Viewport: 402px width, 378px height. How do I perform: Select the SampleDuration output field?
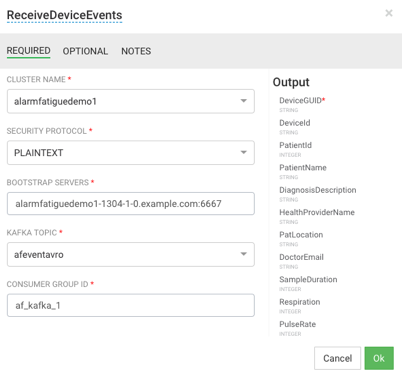[308, 279]
